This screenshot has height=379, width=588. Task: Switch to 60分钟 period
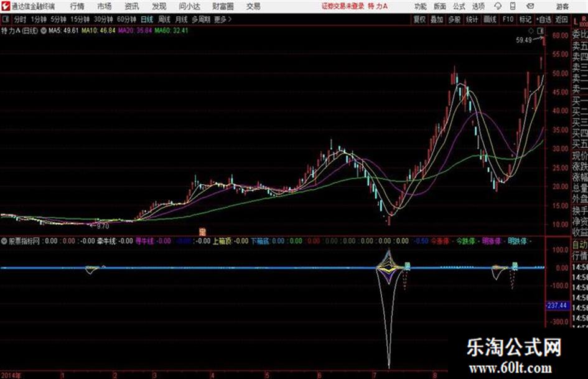(127, 19)
